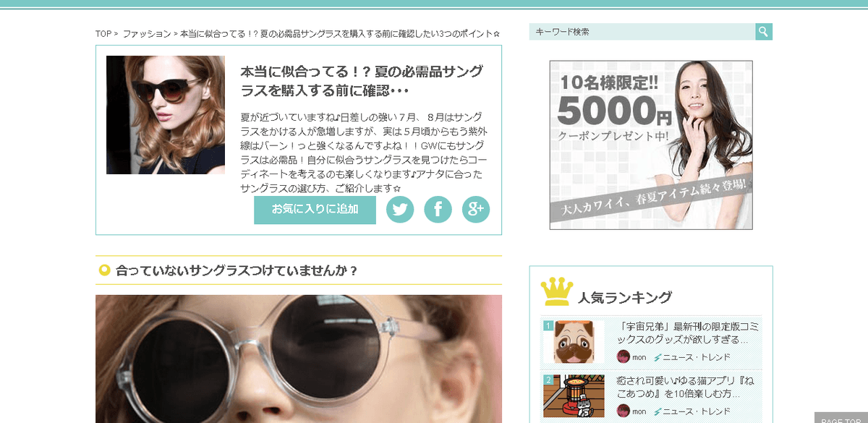Viewport: 868px width, 423px height.
Task: Share article via Google Plus icon
Action: pos(476,210)
